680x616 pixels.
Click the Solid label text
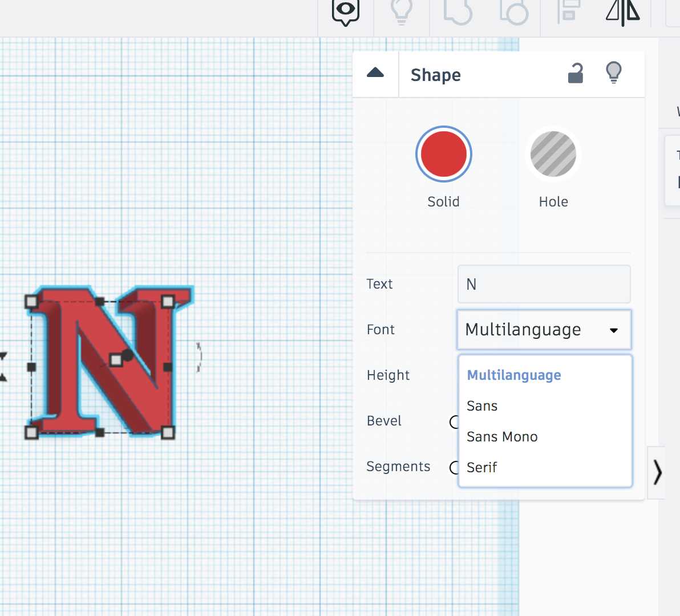443,201
